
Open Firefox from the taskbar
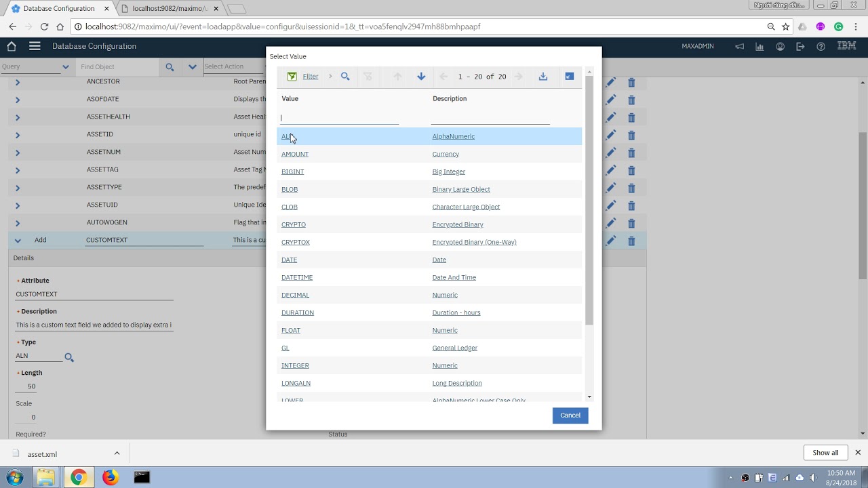tap(110, 477)
